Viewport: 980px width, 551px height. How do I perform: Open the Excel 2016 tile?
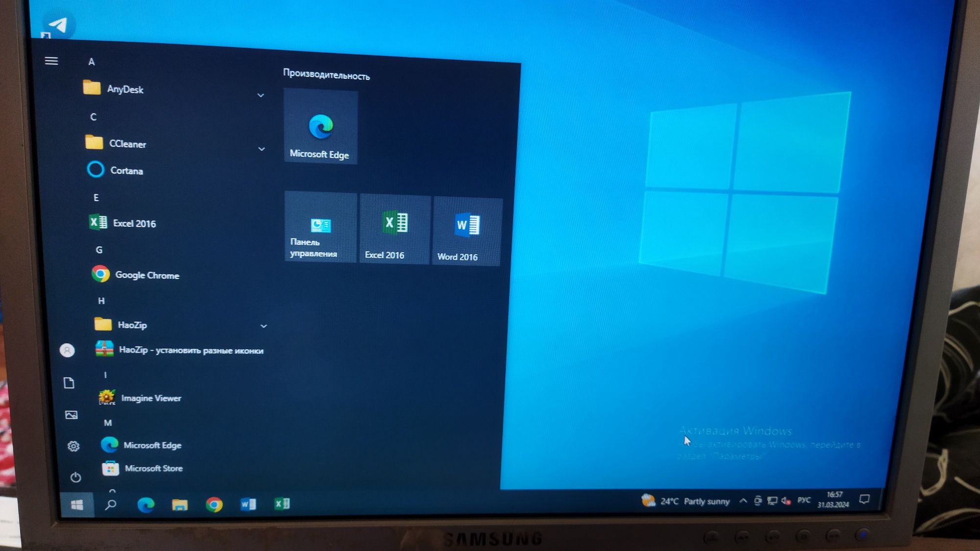(x=395, y=229)
